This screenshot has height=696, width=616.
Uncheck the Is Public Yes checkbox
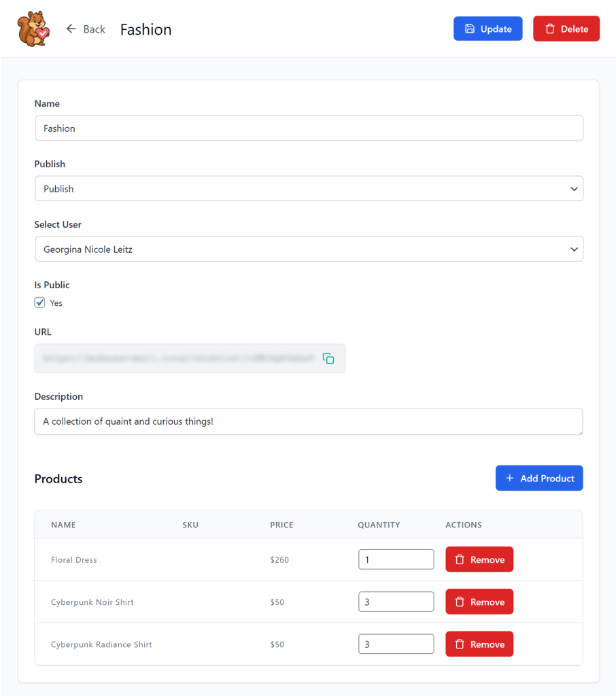click(x=39, y=302)
